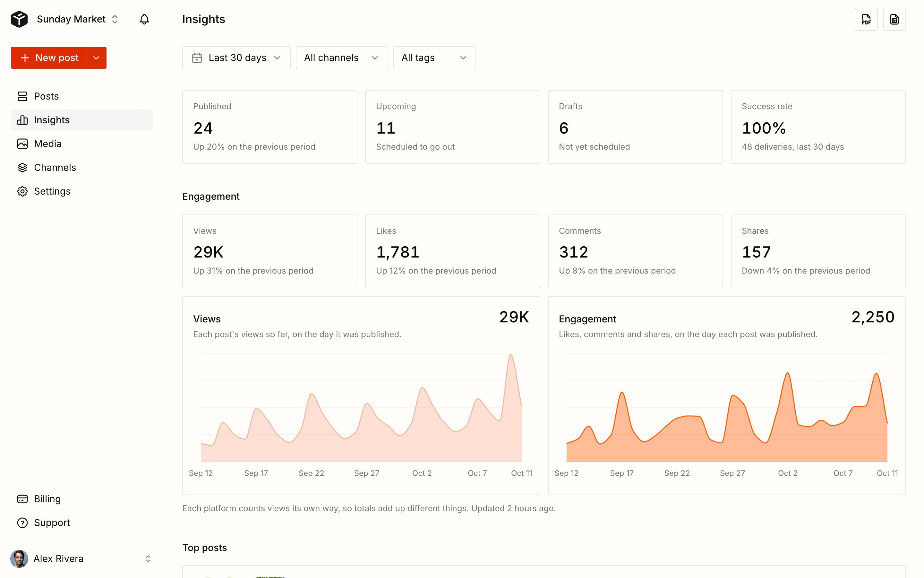Open the Channels page

[x=82, y=167]
